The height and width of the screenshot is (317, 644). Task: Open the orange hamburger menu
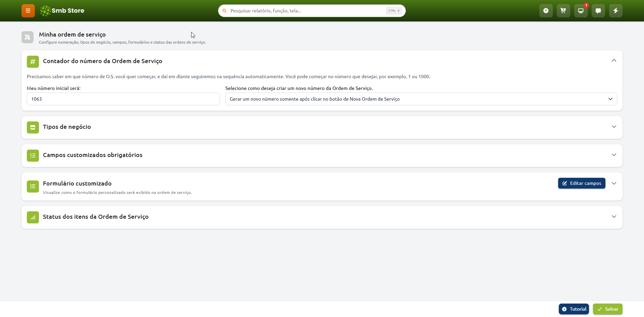tap(28, 11)
